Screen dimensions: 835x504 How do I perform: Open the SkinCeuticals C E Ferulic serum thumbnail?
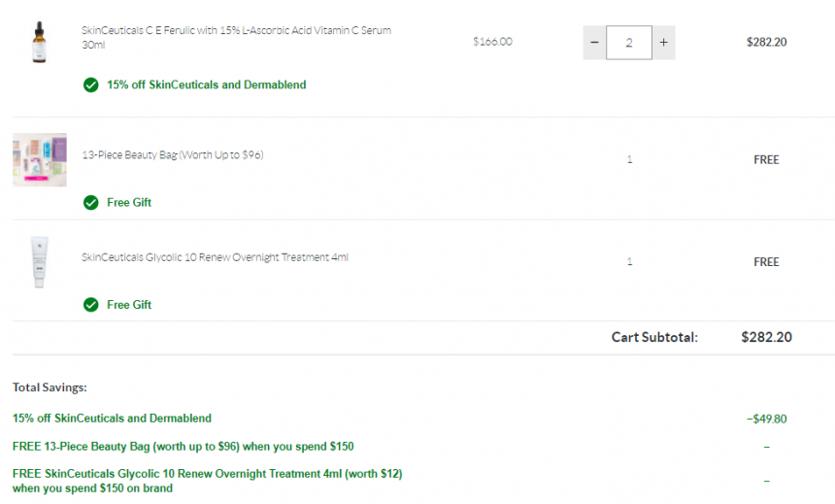(40, 42)
